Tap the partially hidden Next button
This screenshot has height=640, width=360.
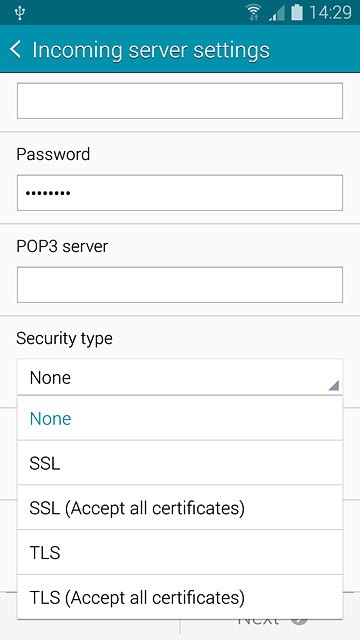click(x=270, y=626)
